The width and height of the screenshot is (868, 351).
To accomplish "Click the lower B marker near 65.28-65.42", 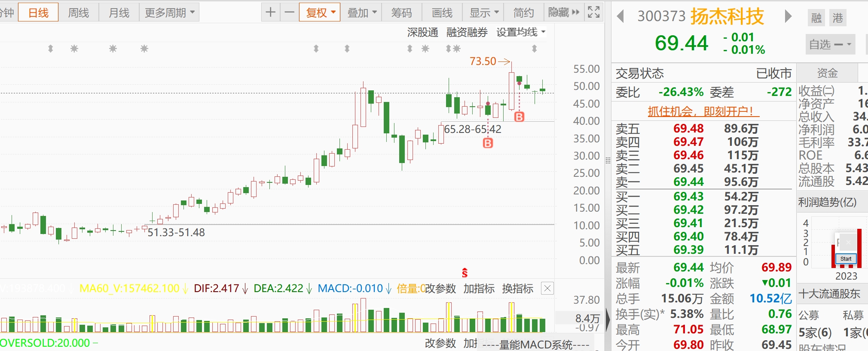I will coord(488,143).
